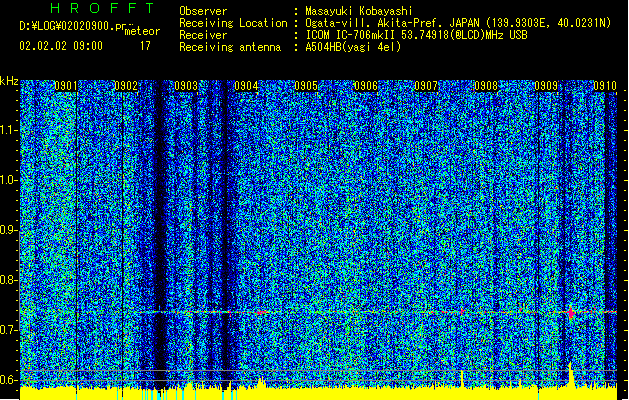629x400 pixels.
Task: Click the red echo blip after 0904
Action: click(262, 312)
